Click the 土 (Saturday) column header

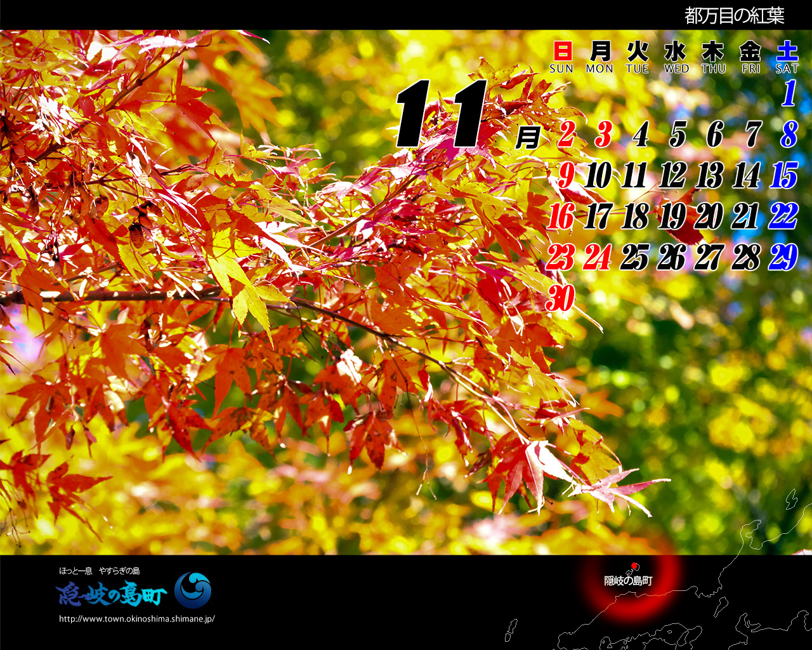pyautogui.click(x=787, y=50)
